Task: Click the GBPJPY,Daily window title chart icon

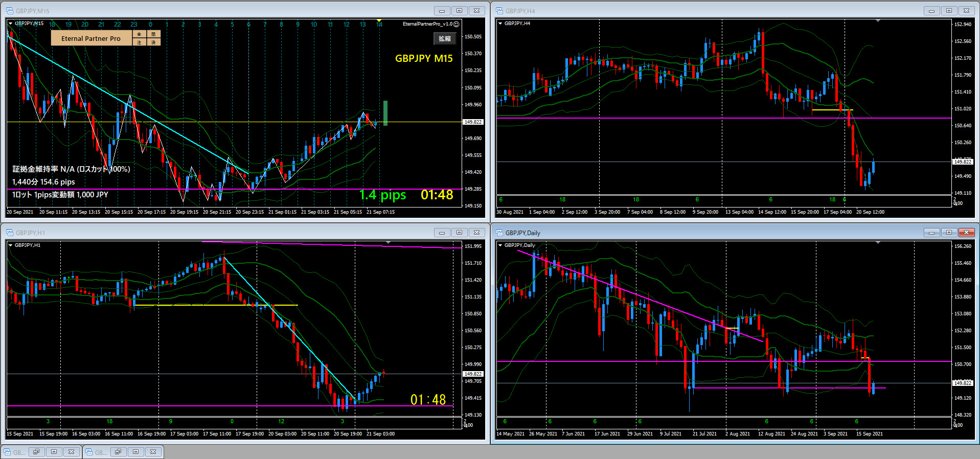Action: 499,233
